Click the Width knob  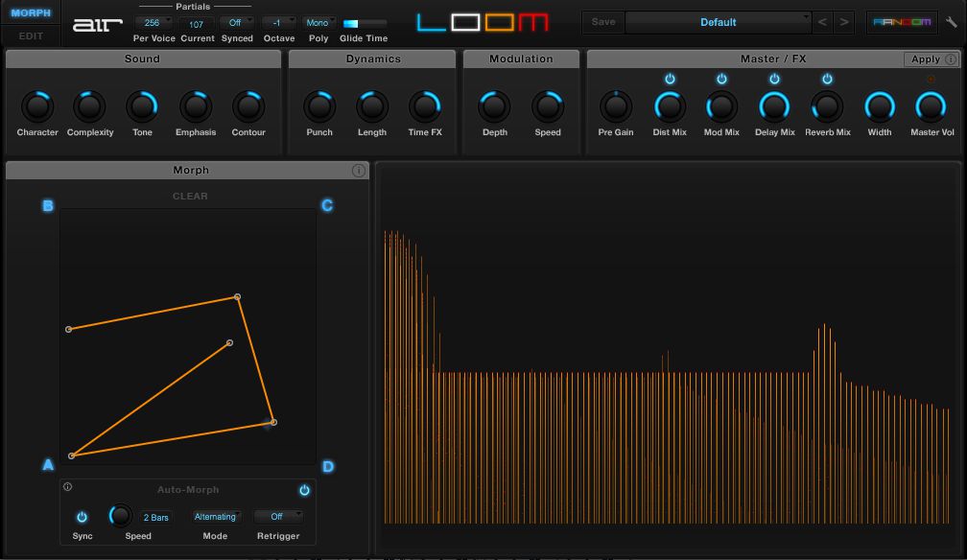880,106
